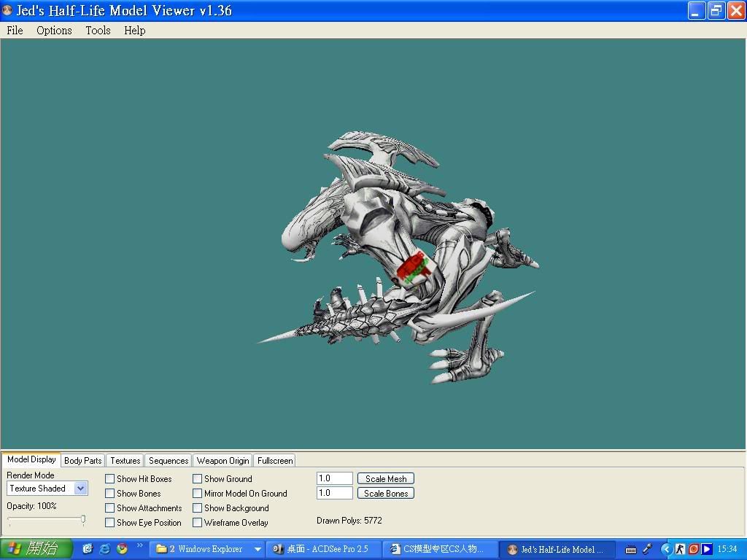
Task: Click the on-screen keyboard tray icon
Action: 631,549
